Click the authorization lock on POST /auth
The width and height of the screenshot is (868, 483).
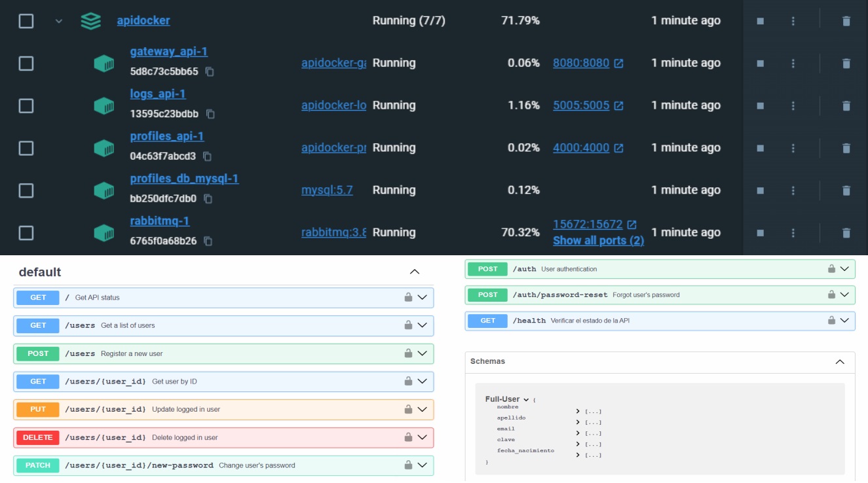pyautogui.click(x=831, y=268)
